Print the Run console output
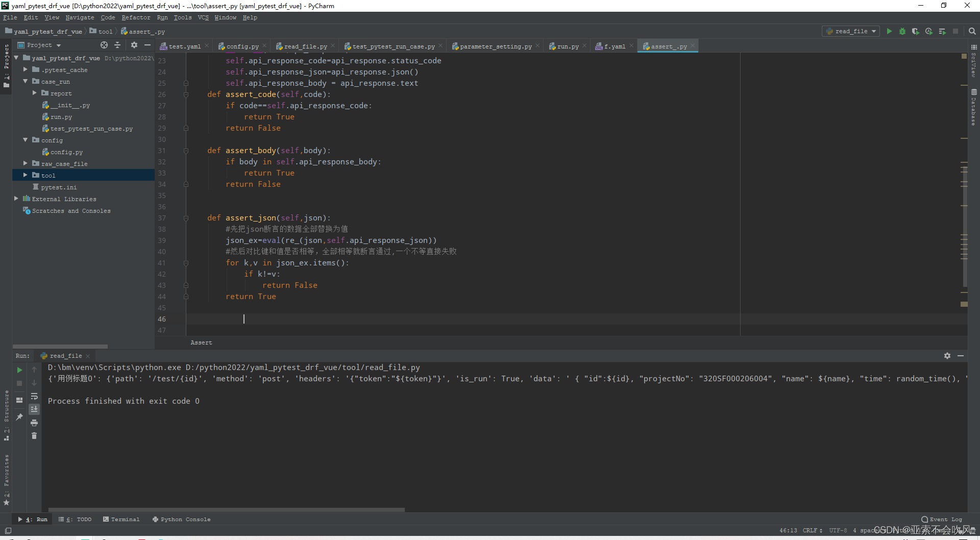The width and height of the screenshot is (980, 540). click(34, 423)
